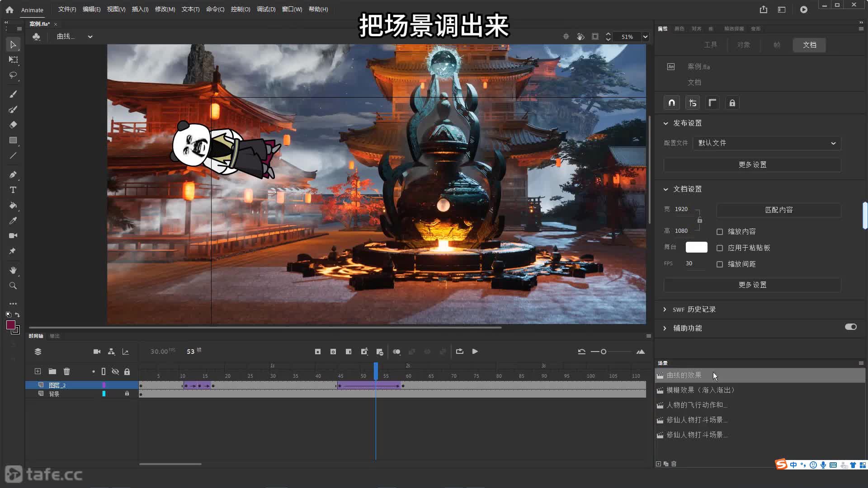Play the timeline animation

tap(475, 352)
